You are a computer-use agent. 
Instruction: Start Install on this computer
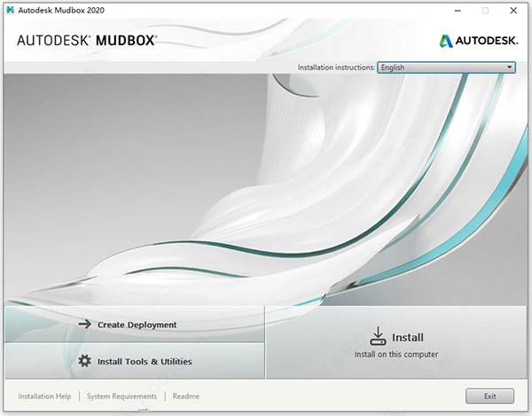pos(396,342)
